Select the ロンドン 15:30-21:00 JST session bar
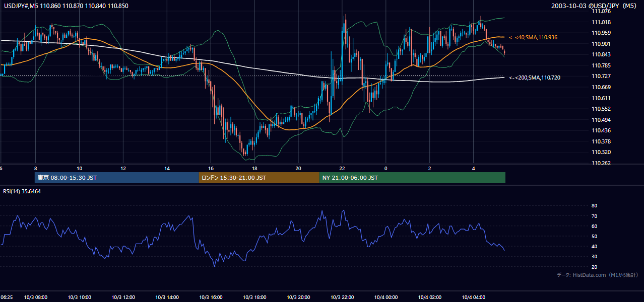 coord(259,178)
